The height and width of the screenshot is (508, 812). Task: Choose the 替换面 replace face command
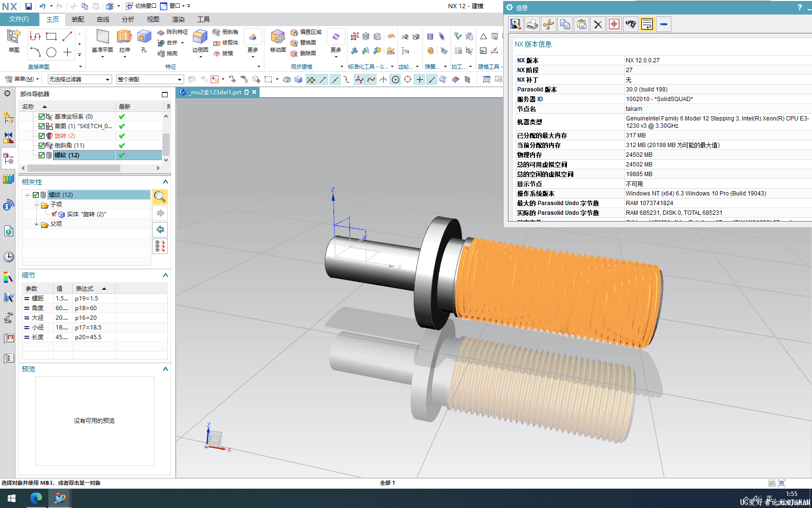tap(304, 43)
